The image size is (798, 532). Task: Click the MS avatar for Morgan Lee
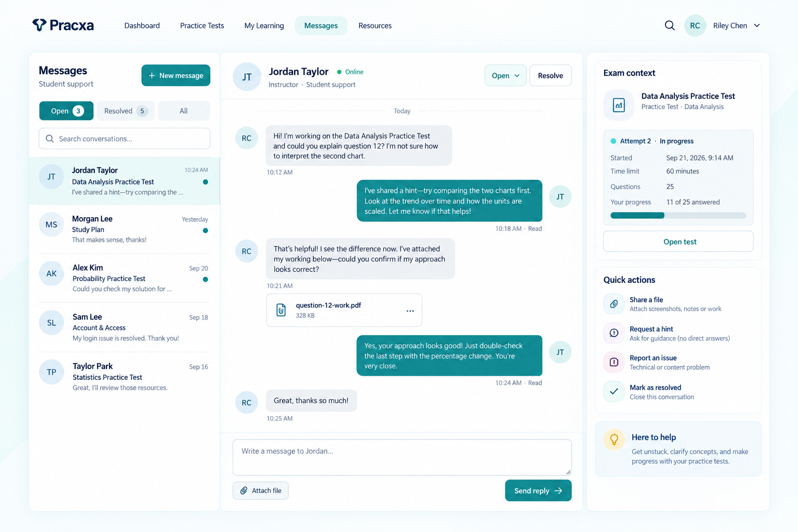point(51,224)
